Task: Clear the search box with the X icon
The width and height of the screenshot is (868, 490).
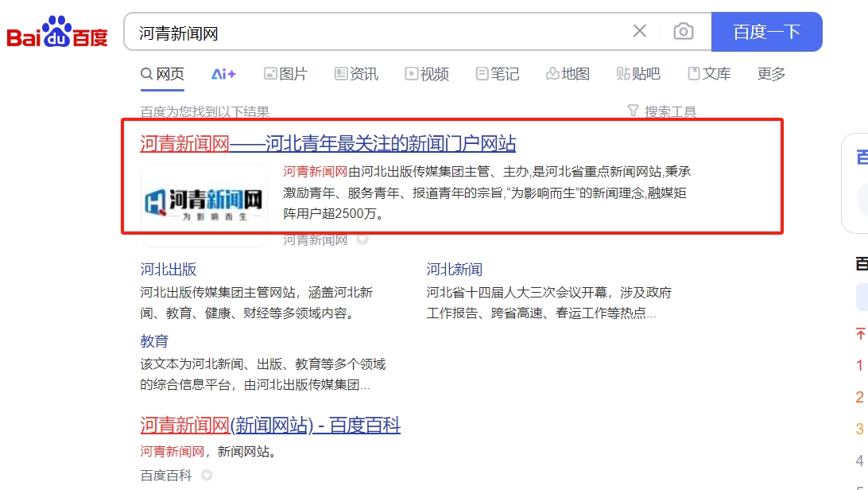Action: point(639,31)
